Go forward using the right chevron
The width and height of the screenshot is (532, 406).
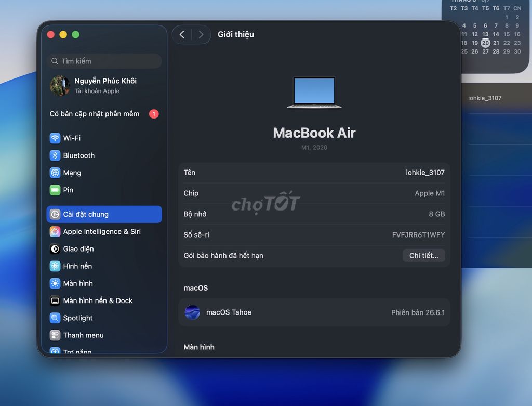(201, 35)
